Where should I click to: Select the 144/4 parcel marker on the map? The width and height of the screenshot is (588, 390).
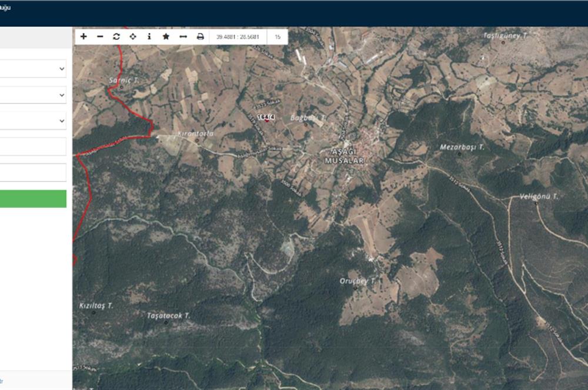268,117
